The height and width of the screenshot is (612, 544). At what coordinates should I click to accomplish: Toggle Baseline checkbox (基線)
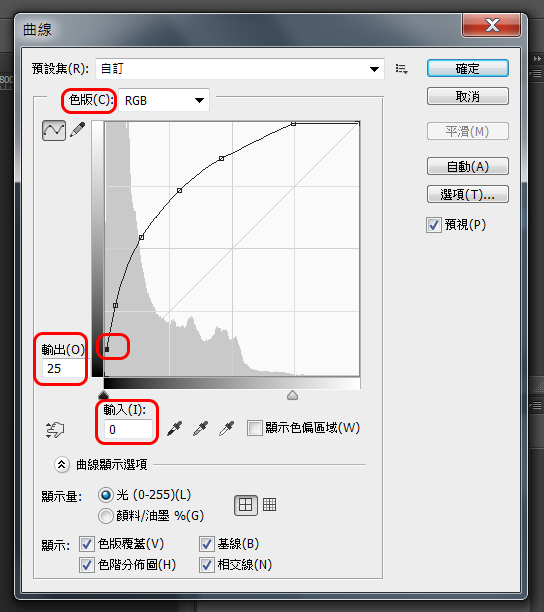206,544
